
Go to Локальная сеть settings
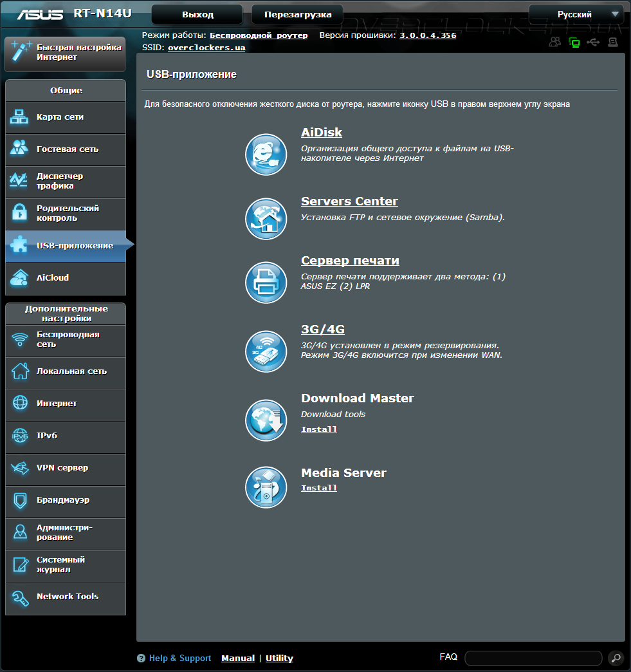(66, 373)
